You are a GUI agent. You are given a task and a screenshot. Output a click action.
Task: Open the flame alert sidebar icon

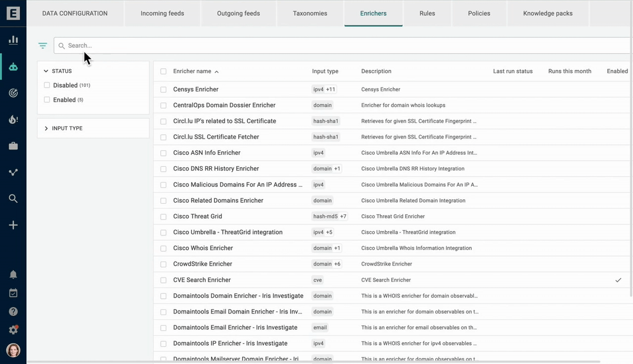tap(13, 119)
